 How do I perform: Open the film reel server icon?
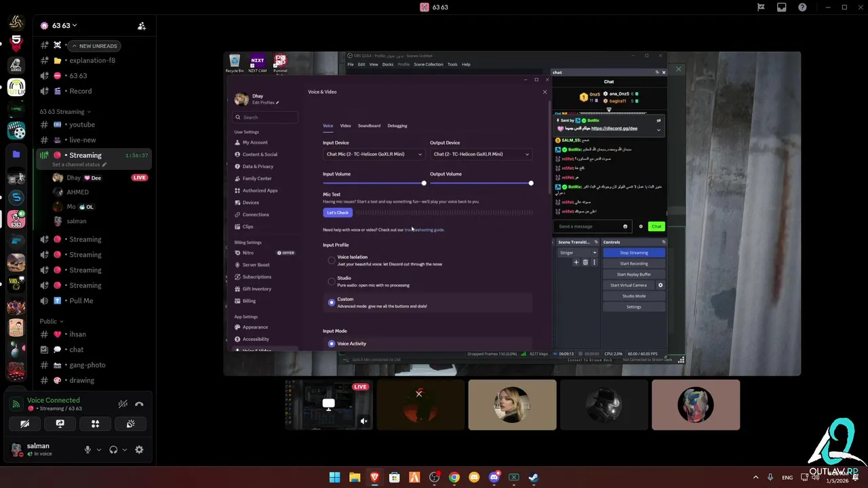coord(16,131)
